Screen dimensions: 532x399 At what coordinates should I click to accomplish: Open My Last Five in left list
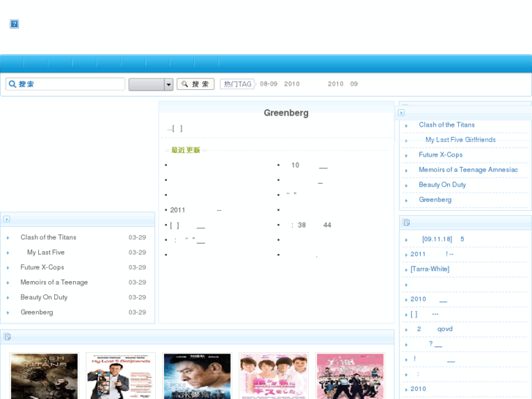(x=46, y=253)
